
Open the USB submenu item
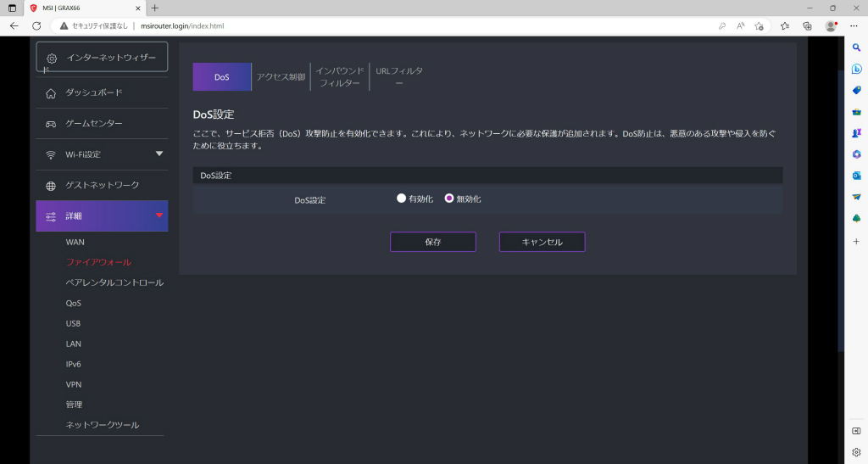(73, 323)
